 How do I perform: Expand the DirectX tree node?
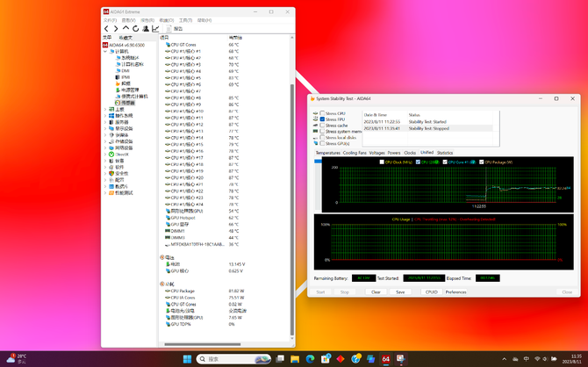click(x=105, y=155)
